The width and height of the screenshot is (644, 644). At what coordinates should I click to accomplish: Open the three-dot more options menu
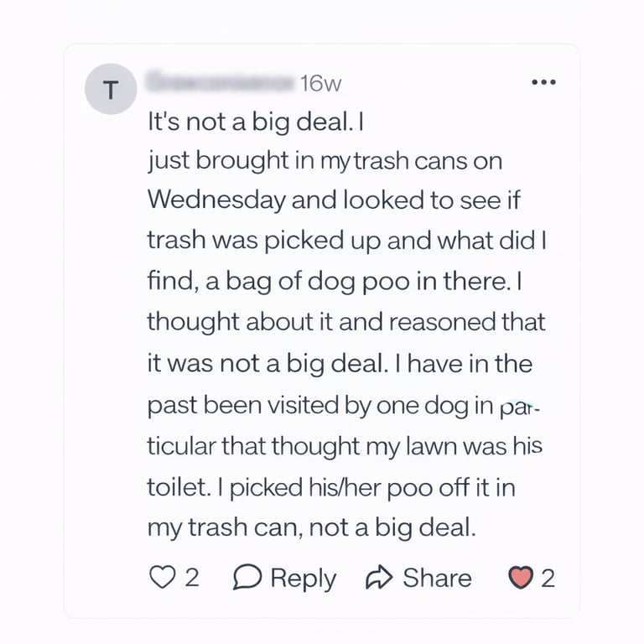point(544,82)
